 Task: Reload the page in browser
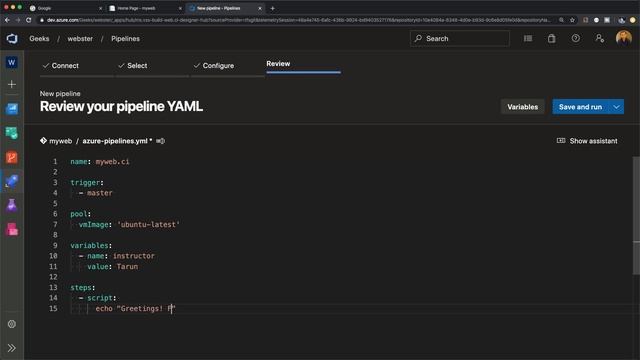(29, 20)
